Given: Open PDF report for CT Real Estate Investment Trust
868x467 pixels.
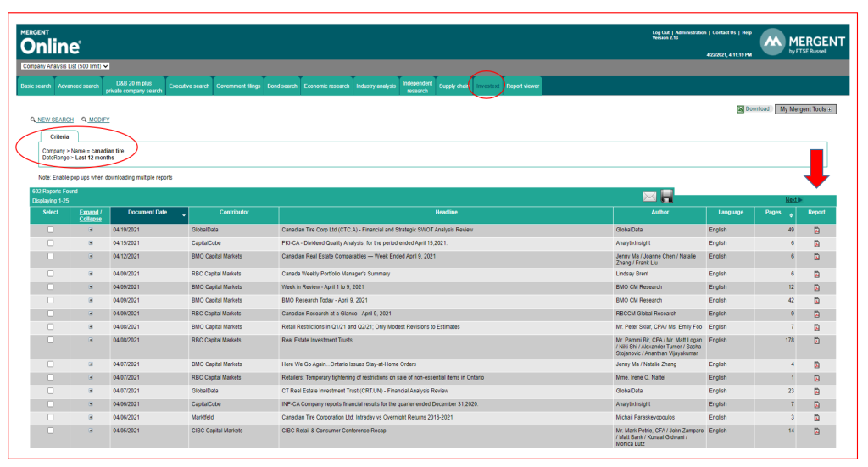Looking at the screenshot, I should (x=816, y=392).
